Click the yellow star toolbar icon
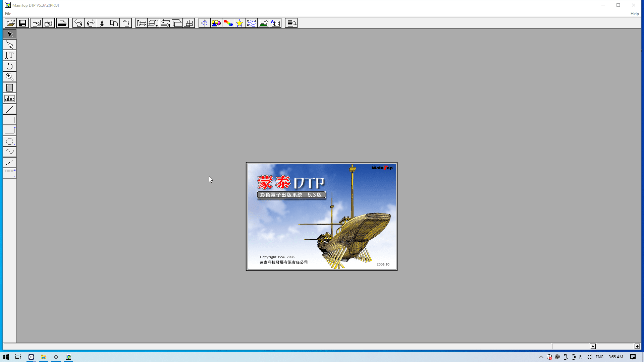Screen dimensions: 644x362 tap(239, 23)
